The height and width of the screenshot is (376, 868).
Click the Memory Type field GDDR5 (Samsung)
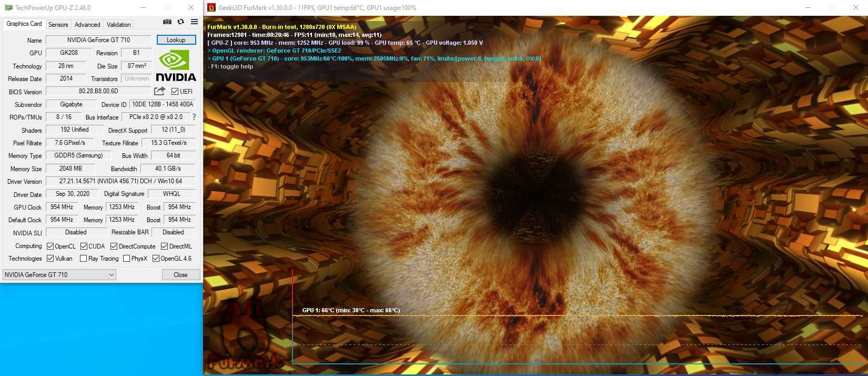click(x=78, y=155)
